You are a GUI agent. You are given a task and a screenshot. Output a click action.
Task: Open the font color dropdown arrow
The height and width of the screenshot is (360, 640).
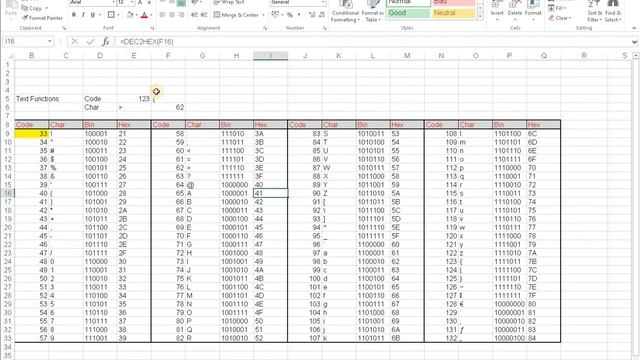(151, 15)
